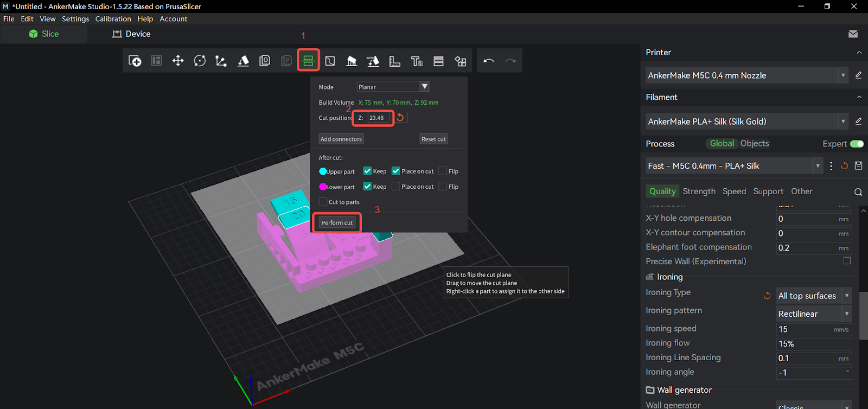Select the Rotate tool
Screen dimensions: 868x409
click(200, 61)
